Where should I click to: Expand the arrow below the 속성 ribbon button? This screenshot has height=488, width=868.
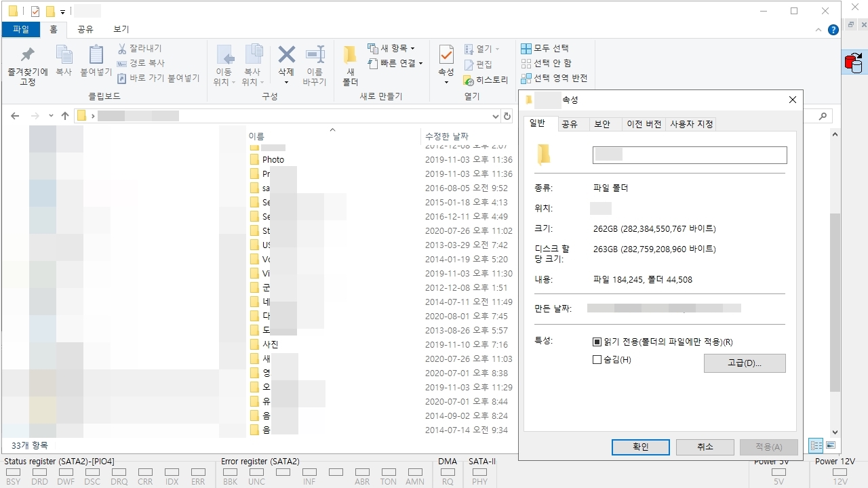pyautogui.click(x=446, y=83)
